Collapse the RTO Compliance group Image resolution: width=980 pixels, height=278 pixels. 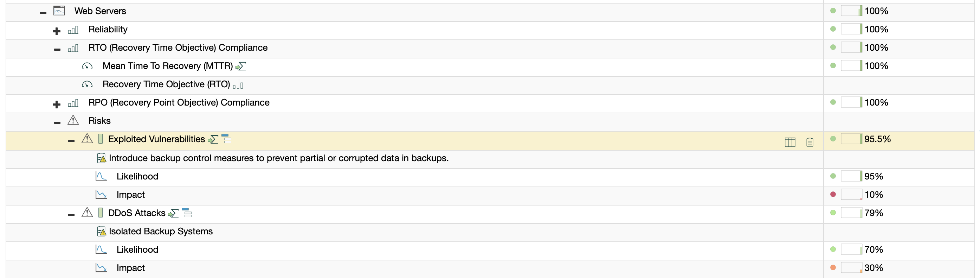click(57, 49)
